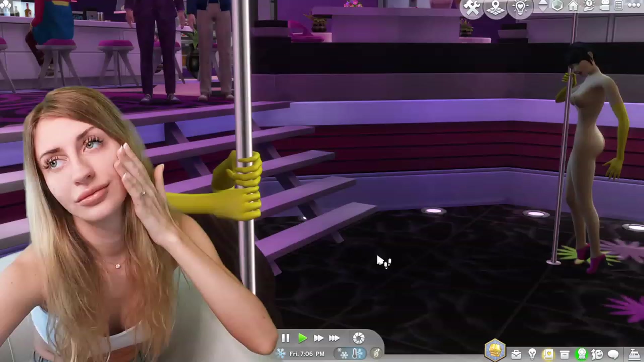Open the Career briefcase panel
644x362 pixels.
[x=516, y=354]
